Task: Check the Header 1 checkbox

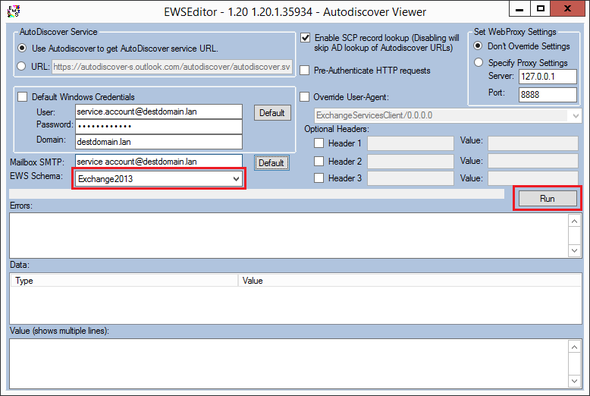Action: [x=319, y=143]
